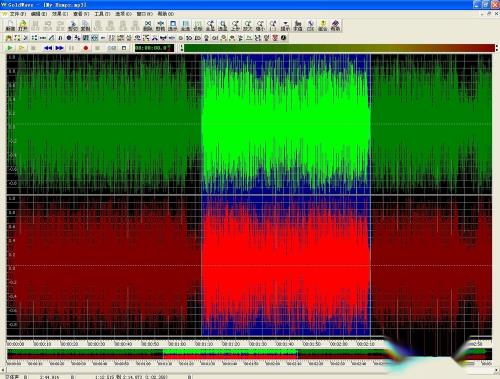Click the Cut (剪切) scissors icon
The image size is (500, 379).
[x=73, y=26]
